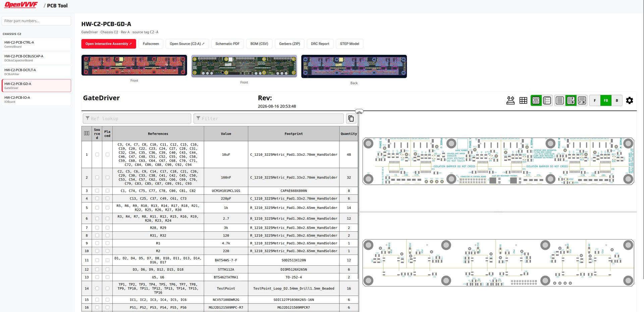This screenshot has width=644, height=312.
Task: Click the Back layer thumbnail
Action: click(x=354, y=66)
